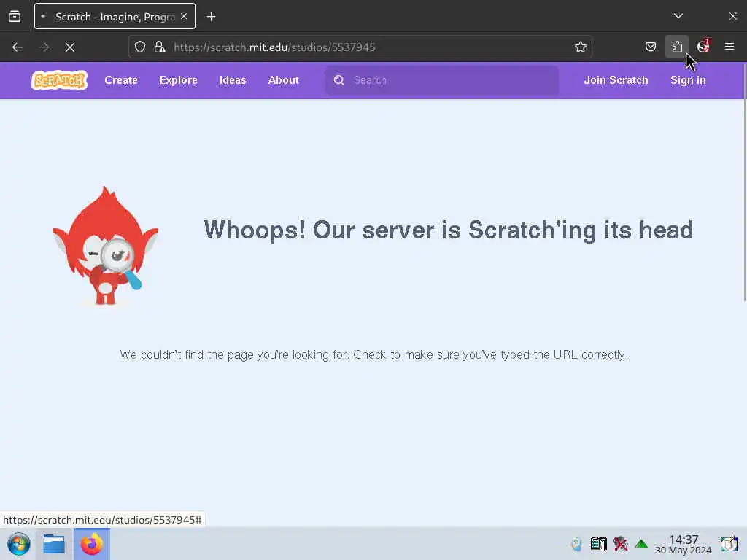The image size is (747, 560).
Task: Open a new tab with plus button
Action: coord(211,17)
